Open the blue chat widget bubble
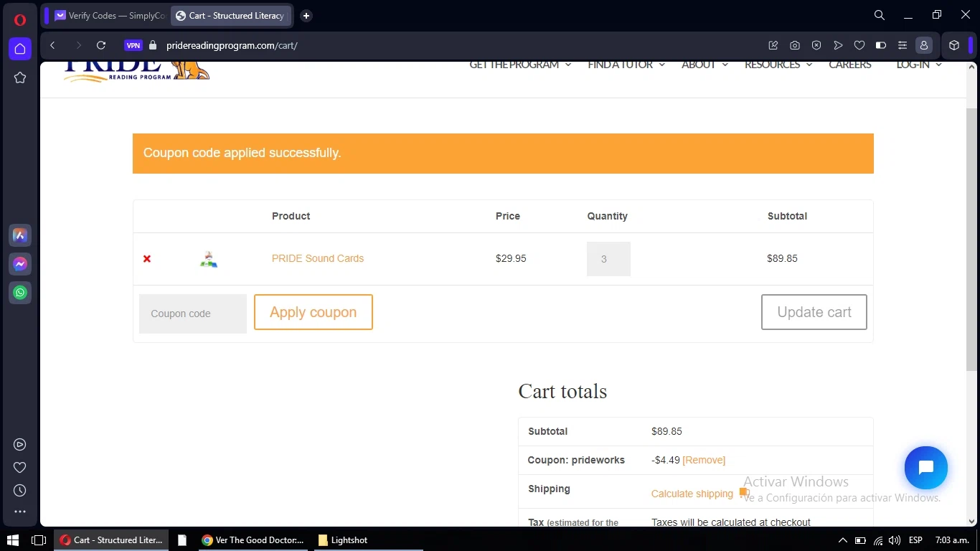 click(x=926, y=468)
